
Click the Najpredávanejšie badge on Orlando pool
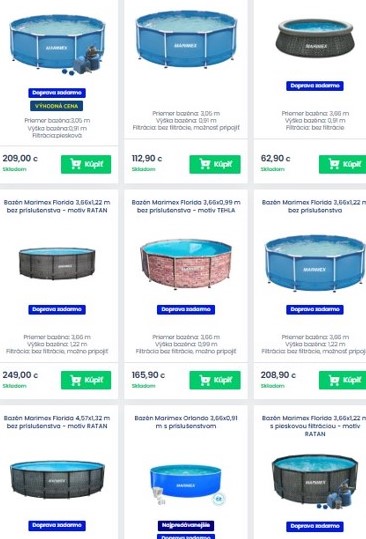coord(186,525)
